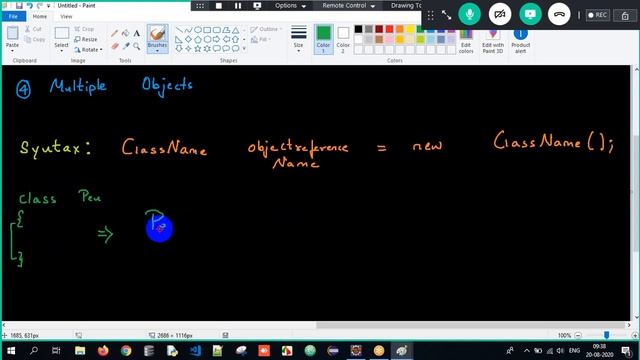This screenshot has width=640, height=360.
Task: Click the hang up call button
Action: pos(559,14)
